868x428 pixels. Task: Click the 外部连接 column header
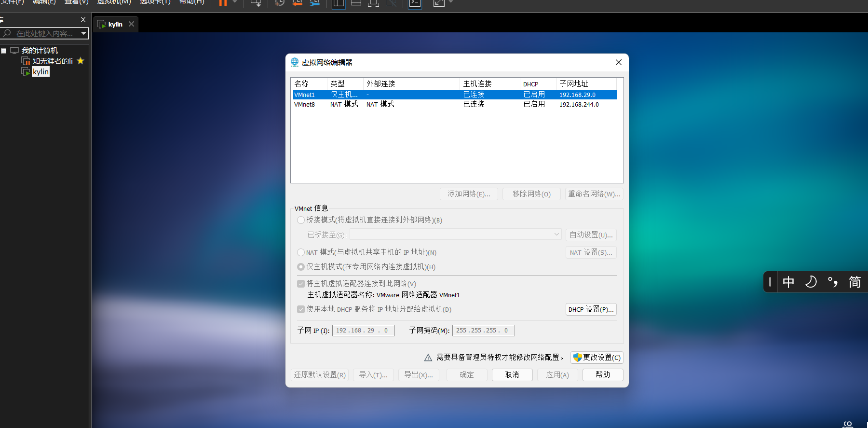click(411, 83)
